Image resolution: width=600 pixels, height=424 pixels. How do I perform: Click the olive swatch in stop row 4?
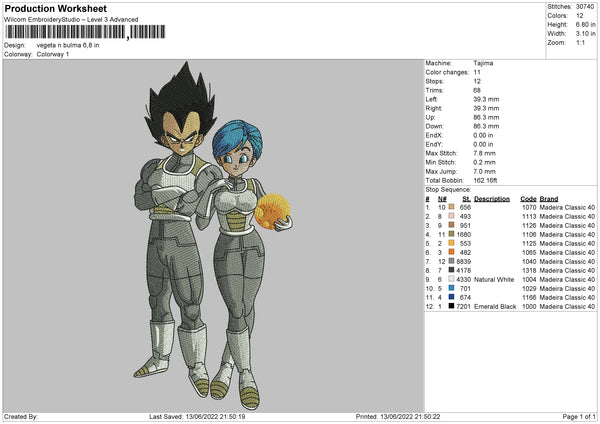[452, 234]
